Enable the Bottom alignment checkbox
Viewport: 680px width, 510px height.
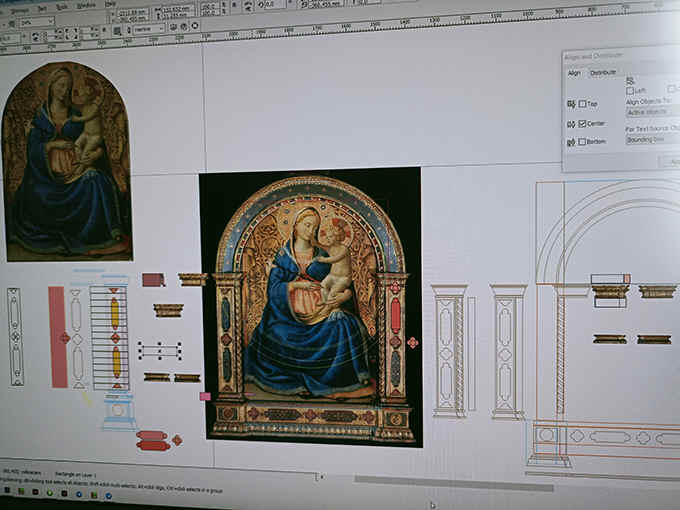point(582,142)
